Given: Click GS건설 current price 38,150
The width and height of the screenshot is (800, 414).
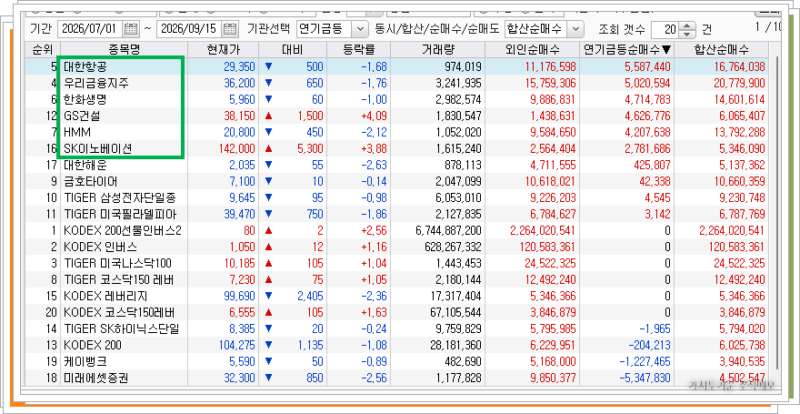Looking at the screenshot, I should [239, 116].
